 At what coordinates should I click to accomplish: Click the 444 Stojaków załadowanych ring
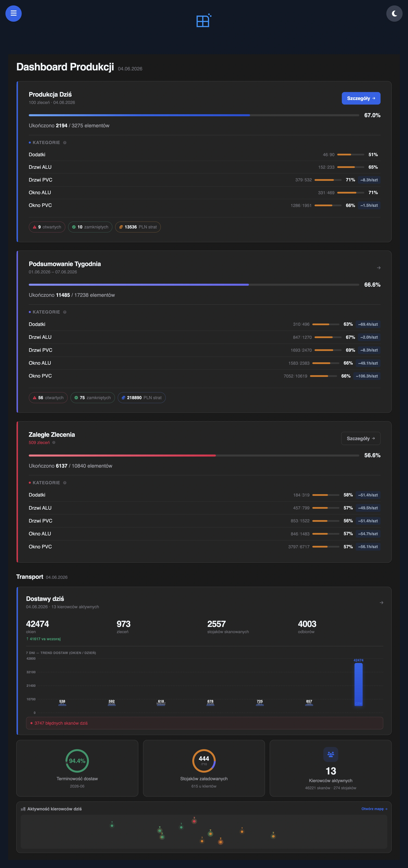tap(204, 761)
